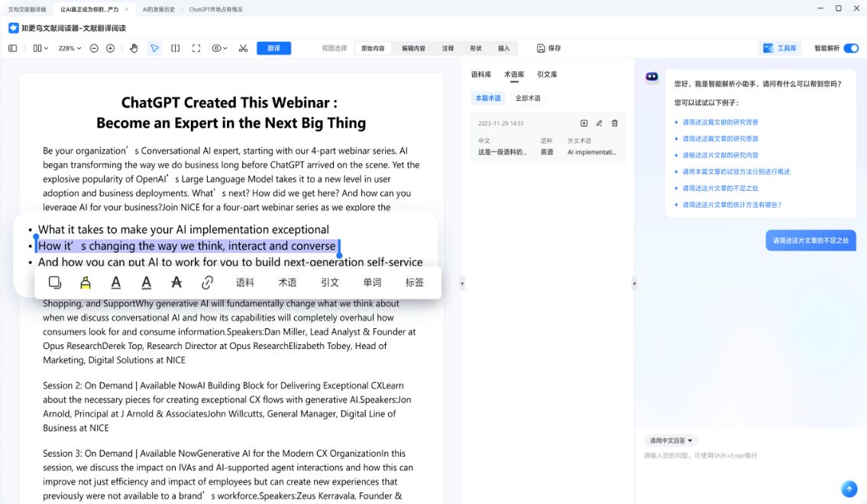Click the edit pencil icon on the term card

point(599,123)
